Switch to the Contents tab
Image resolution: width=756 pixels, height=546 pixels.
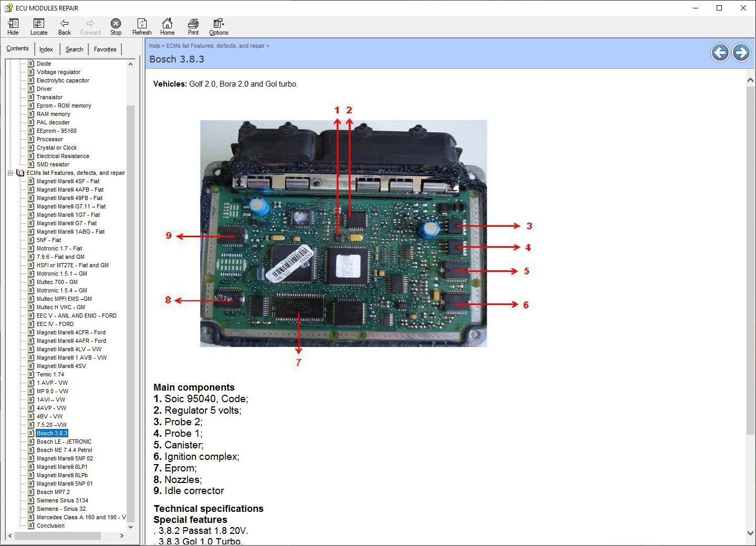pyautogui.click(x=17, y=48)
